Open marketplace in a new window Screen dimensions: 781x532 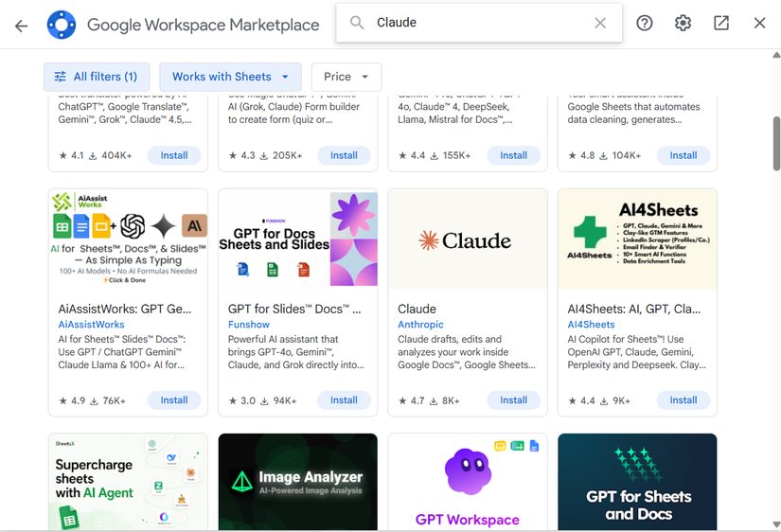[721, 23]
